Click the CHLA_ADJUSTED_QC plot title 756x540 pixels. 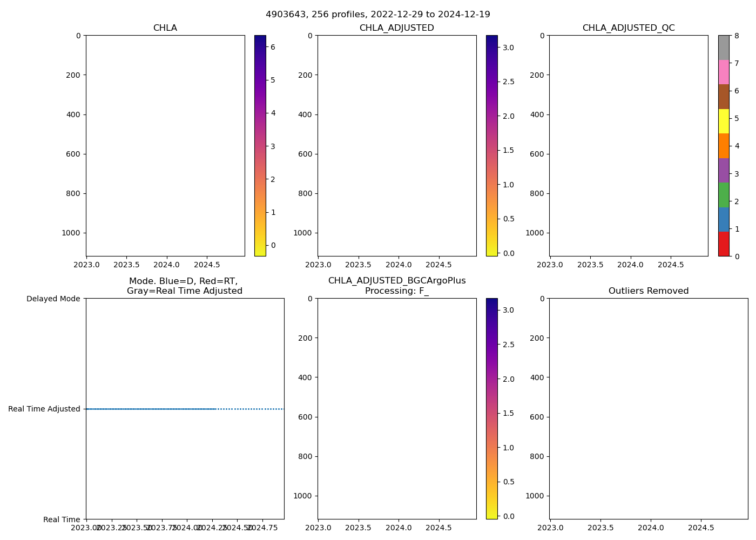click(x=629, y=28)
